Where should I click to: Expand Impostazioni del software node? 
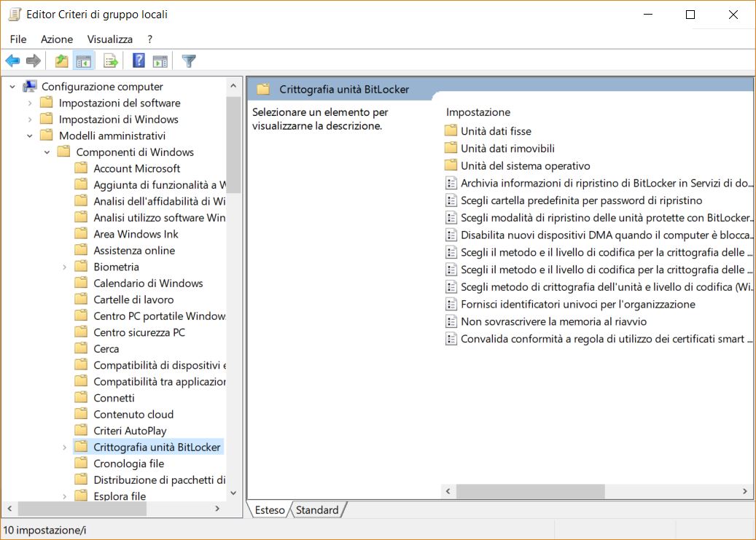click(x=30, y=103)
